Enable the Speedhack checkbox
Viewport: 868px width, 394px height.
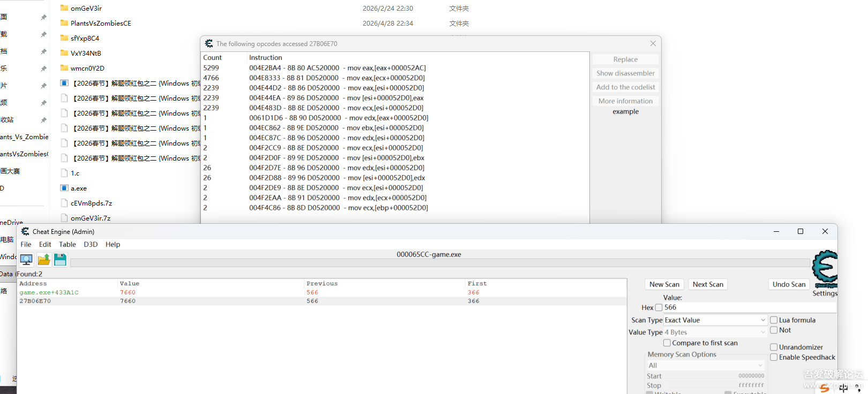tap(774, 358)
